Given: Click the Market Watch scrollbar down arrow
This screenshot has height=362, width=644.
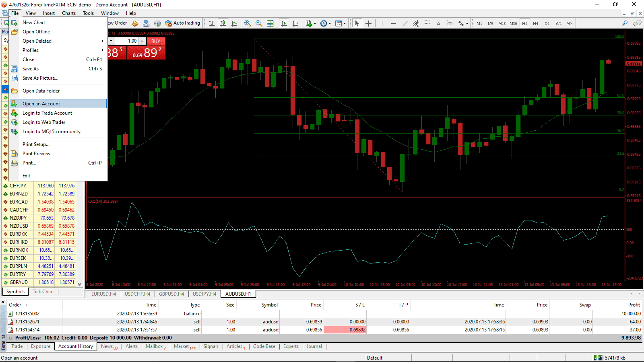Looking at the screenshot, I should pyautogui.click(x=80, y=284).
